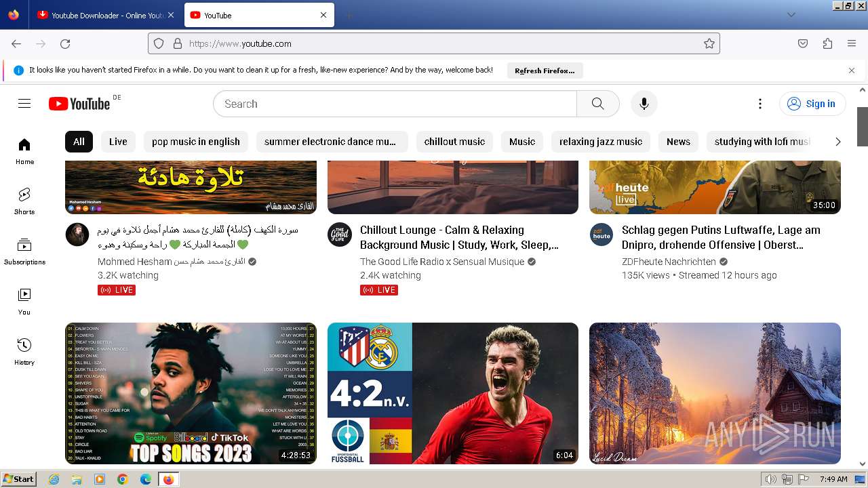Click the YouTube logo
The height and width of the screenshot is (488, 868).
(79, 104)
